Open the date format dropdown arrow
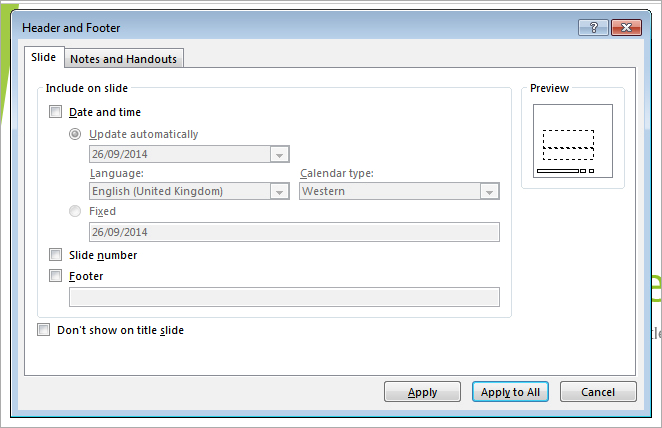 tap(279, 154)
